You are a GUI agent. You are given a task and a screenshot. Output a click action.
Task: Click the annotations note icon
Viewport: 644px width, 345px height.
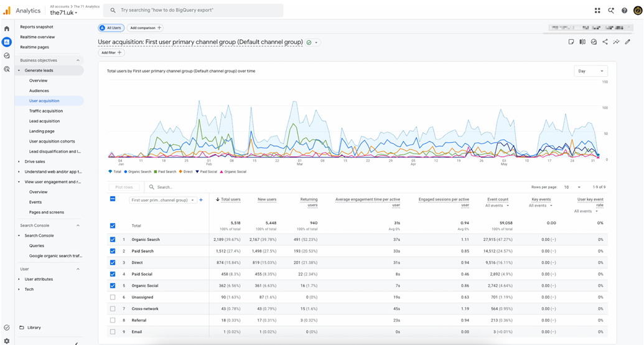coord(571,42)
